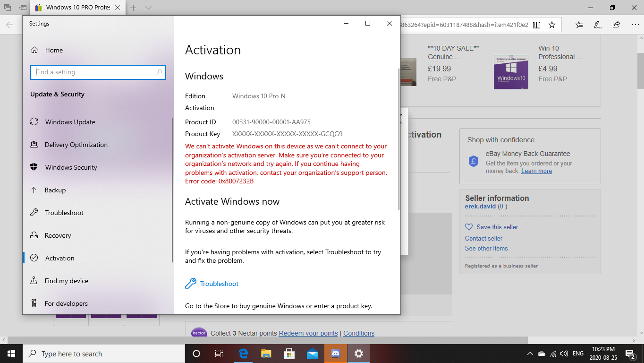Screen dimensions: 644x363
Task: Open the Win 10 Professional listing title
Action: tap(560, 52)
